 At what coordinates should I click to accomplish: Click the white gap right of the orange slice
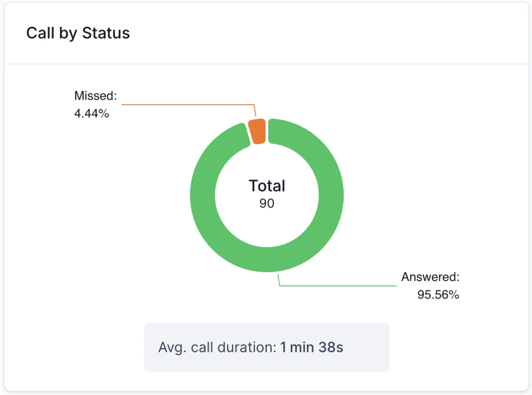pos(267,131)
